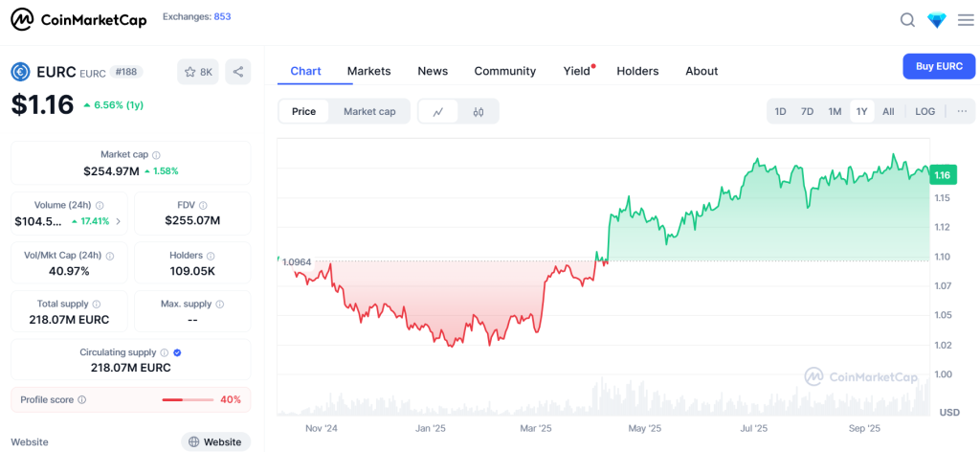Switch to line chart view icon
This screenshot has width=980, height=452.
(438, 112)
